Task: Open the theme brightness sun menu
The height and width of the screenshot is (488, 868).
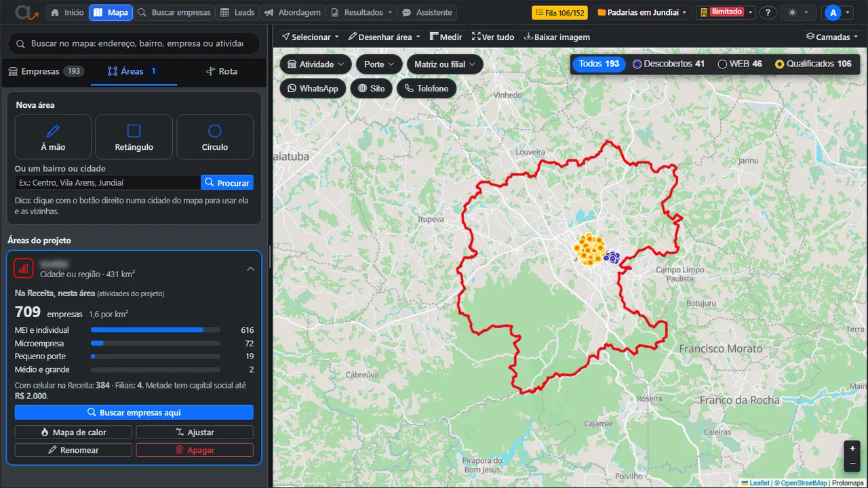Action: [798, 13]
